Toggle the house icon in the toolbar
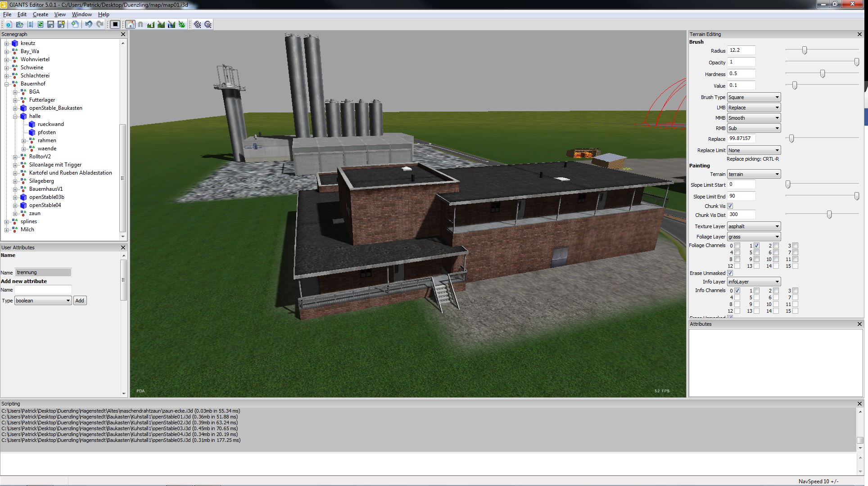 130,24
